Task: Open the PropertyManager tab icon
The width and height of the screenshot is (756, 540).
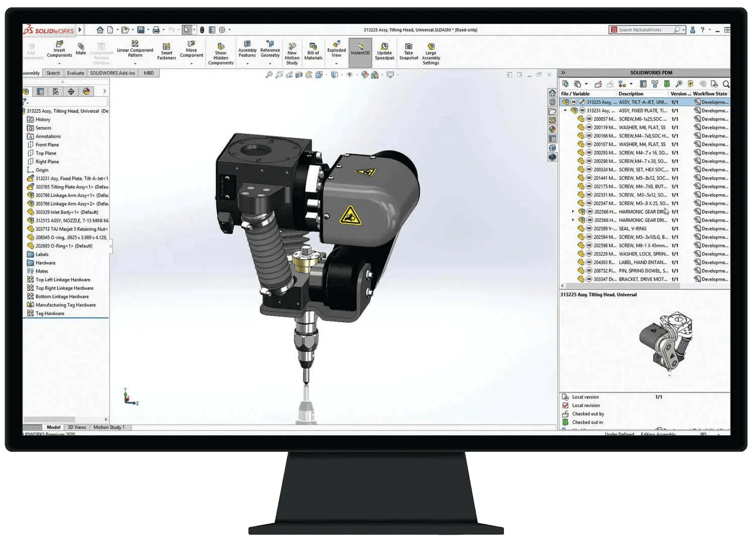Action: tap(40, 91)
